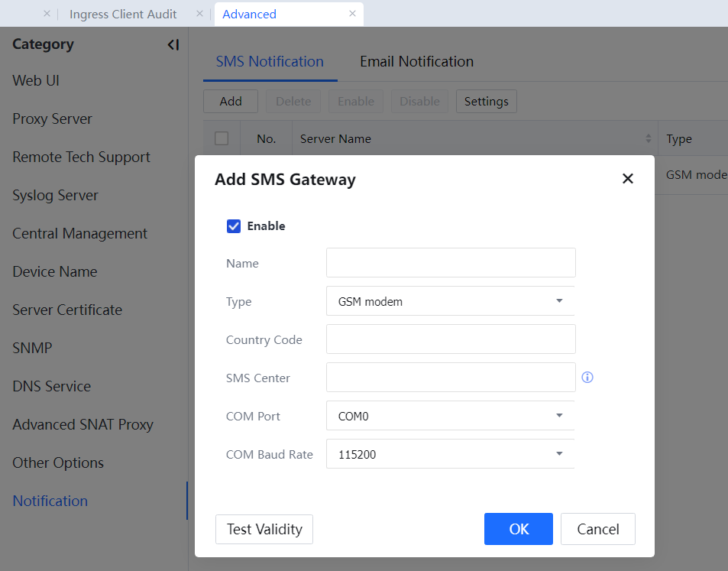Toggle the select-all table header checkbox
Screen dimensions: 728x571
222,138
